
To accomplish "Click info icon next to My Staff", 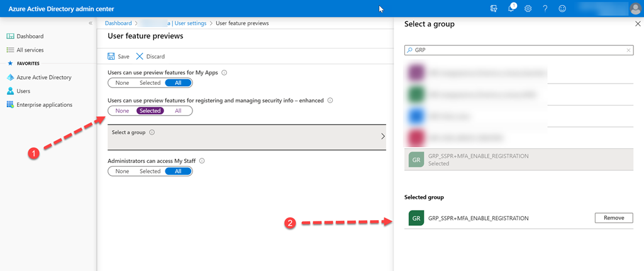I will tap(202, 161).
